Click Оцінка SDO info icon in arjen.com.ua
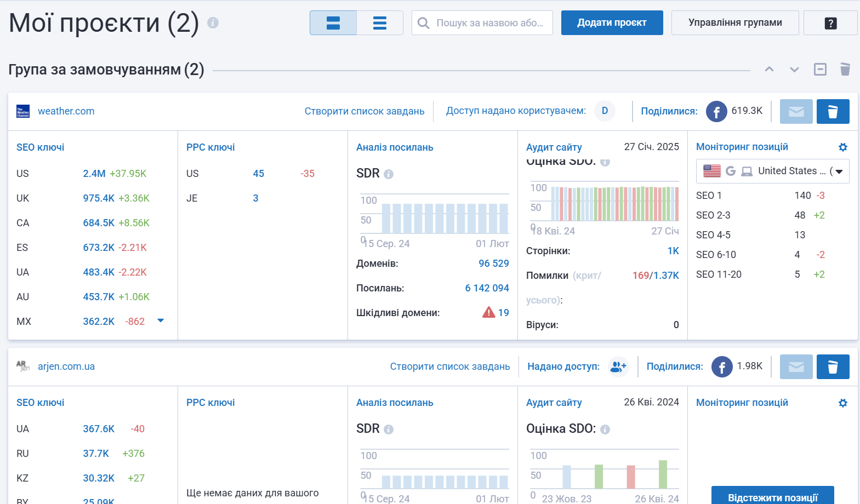Viewport: 860px width, 504px height. (x=605, y=429)
